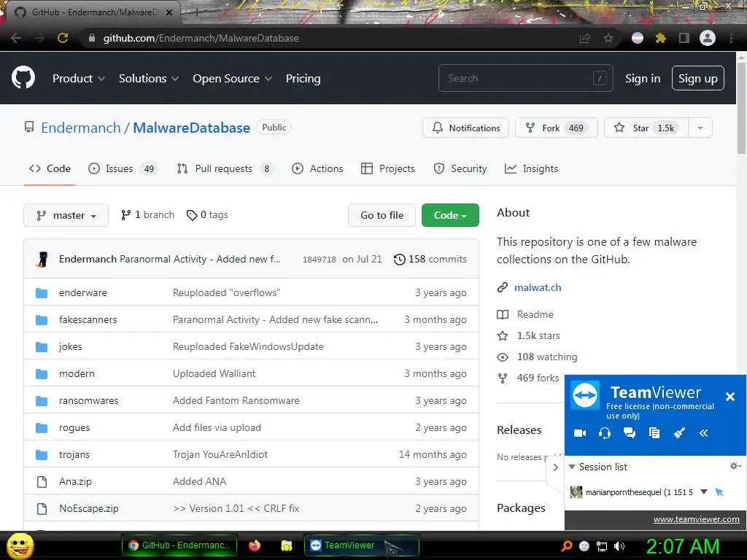Open TeamViewer session list settings gear

click(735, 466)
